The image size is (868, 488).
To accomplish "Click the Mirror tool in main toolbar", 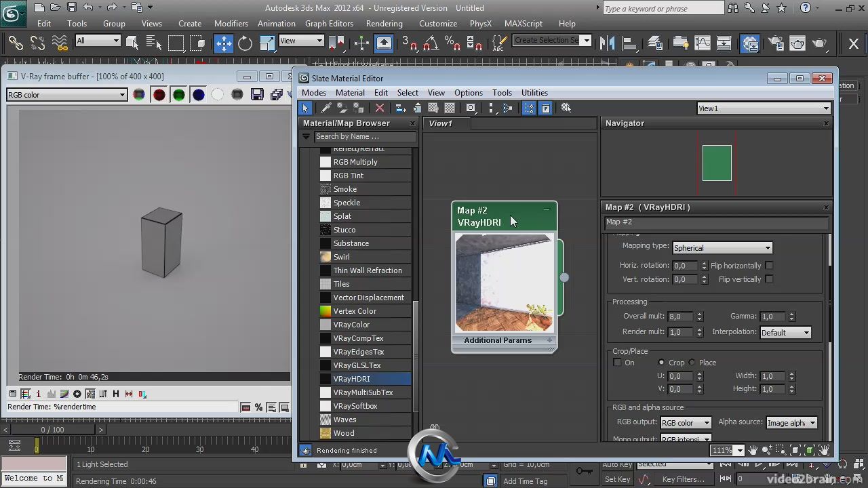I will [606, 43].
